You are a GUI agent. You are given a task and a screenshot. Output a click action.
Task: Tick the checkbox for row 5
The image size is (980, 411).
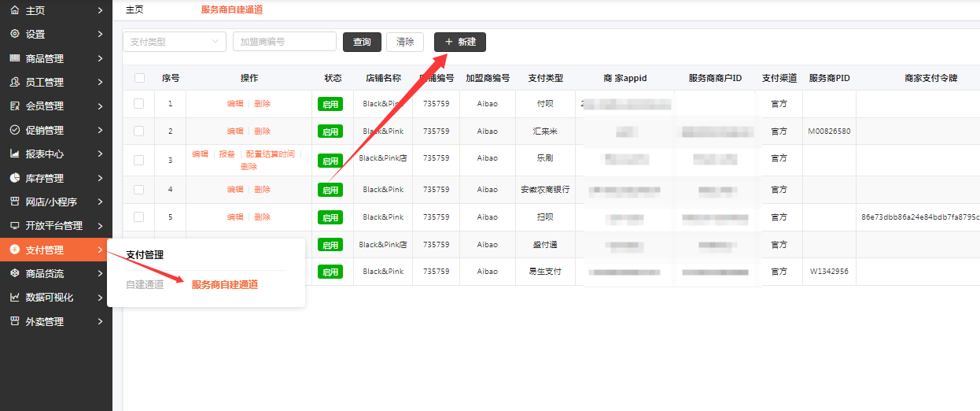139,217
